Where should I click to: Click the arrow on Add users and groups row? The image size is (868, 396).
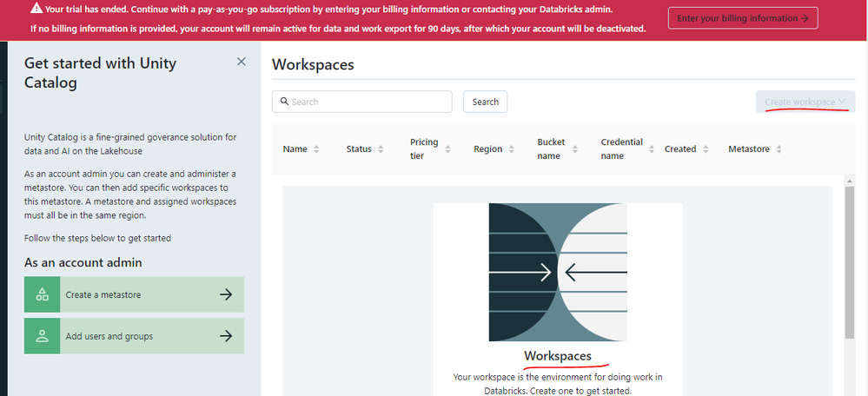[x=225, y=336]
